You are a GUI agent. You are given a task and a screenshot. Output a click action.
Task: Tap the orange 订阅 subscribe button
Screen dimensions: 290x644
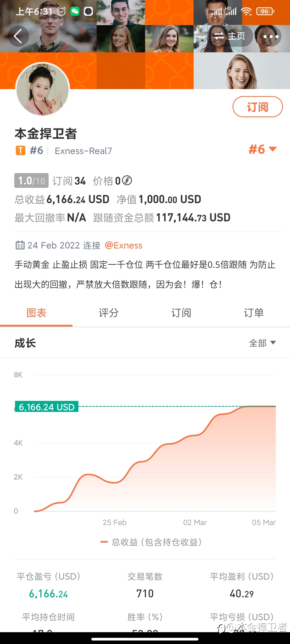258,107
